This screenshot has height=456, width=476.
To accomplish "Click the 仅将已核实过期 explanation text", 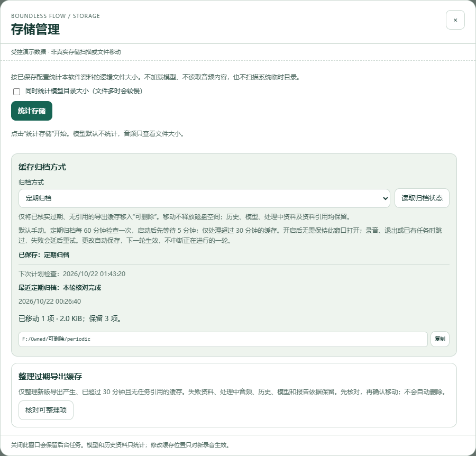I will pyautogui.click(x=185, y=217).
